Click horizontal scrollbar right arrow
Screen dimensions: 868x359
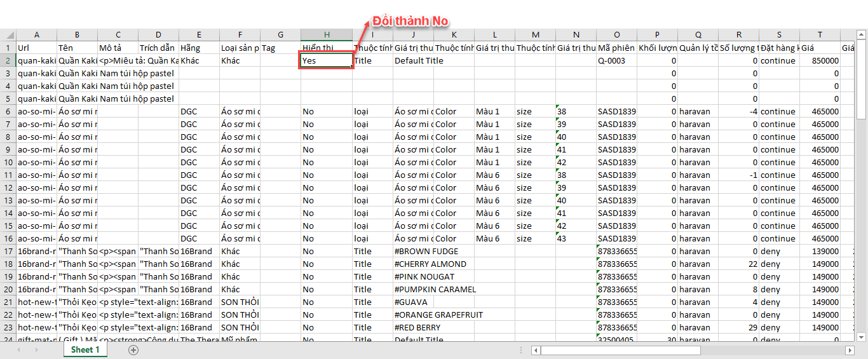point(850,350)
